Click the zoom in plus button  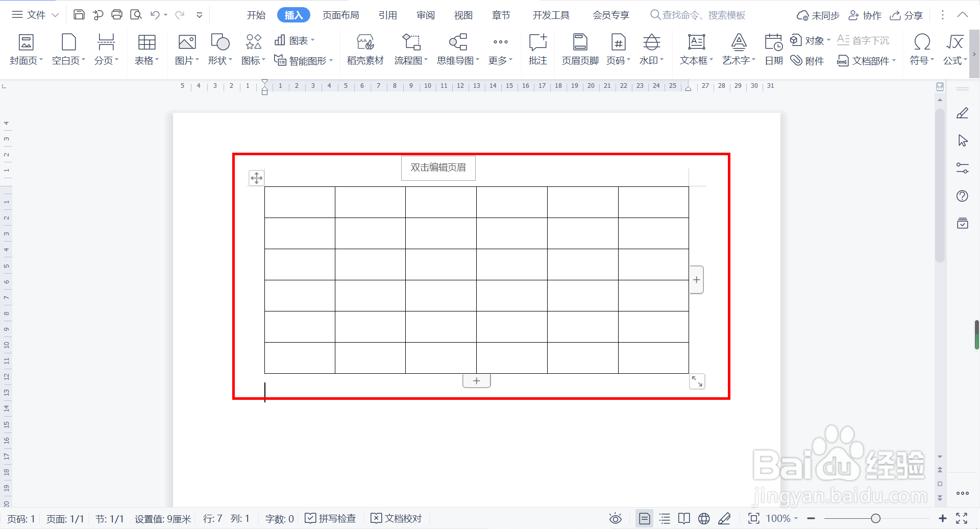coord(942,519)
